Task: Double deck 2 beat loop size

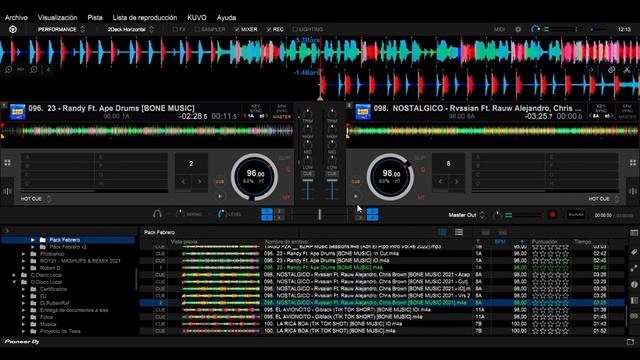Action: (x=456, y=182)
